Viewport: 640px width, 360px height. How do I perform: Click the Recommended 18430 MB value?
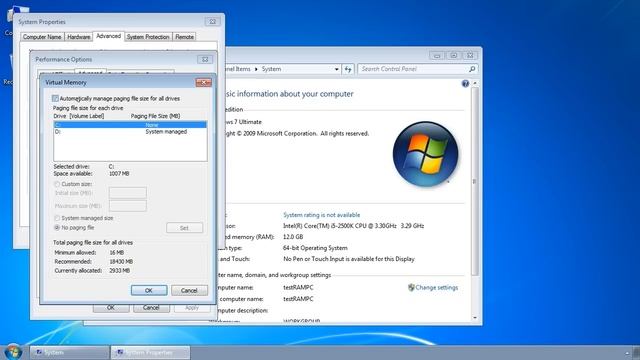tap(121, 262)
